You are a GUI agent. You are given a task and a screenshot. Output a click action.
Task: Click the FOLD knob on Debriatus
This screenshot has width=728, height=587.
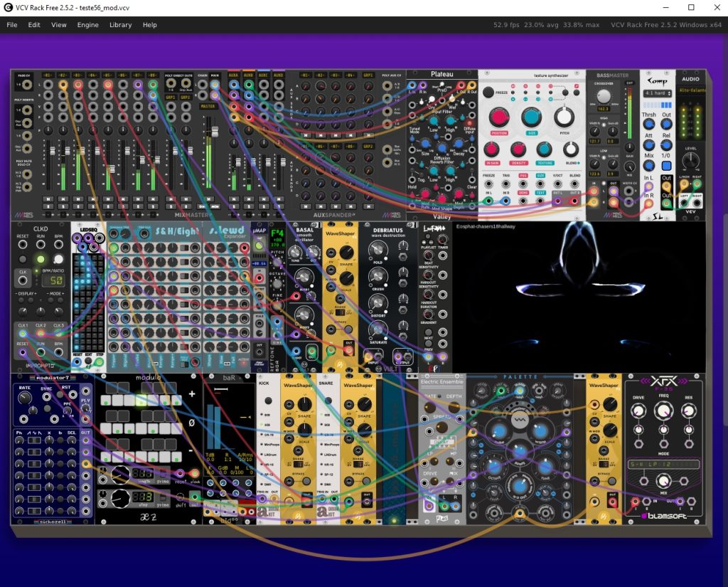(x=378, y=250)
